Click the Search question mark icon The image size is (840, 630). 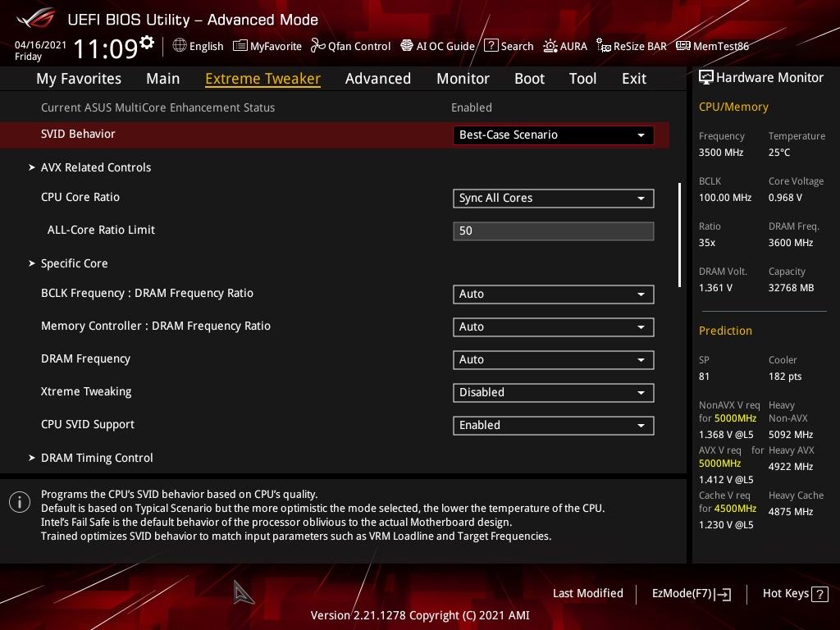(491, 46)
